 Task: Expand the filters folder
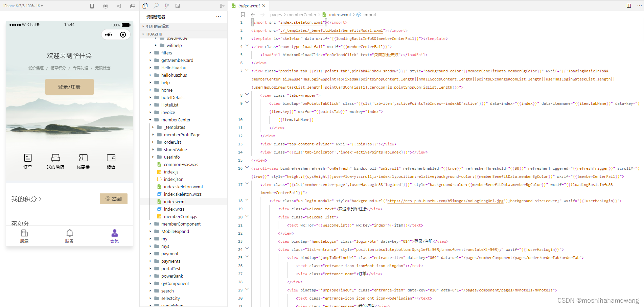[183, 53]
